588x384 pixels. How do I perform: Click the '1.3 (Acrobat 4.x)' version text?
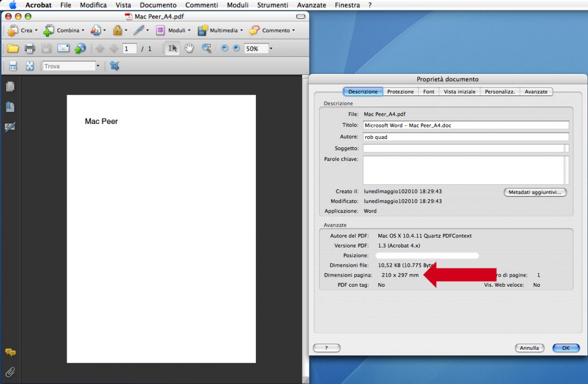click(x=399, y=245)
